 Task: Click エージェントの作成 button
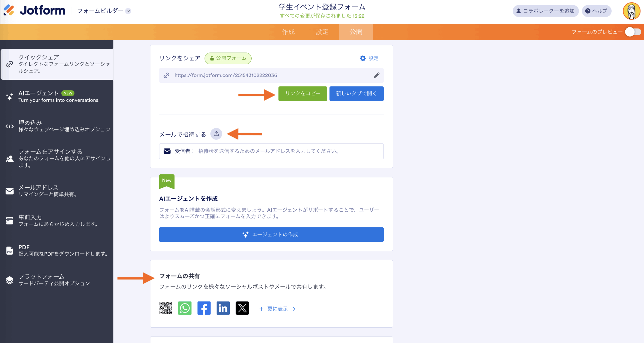(x=271, y=235)
